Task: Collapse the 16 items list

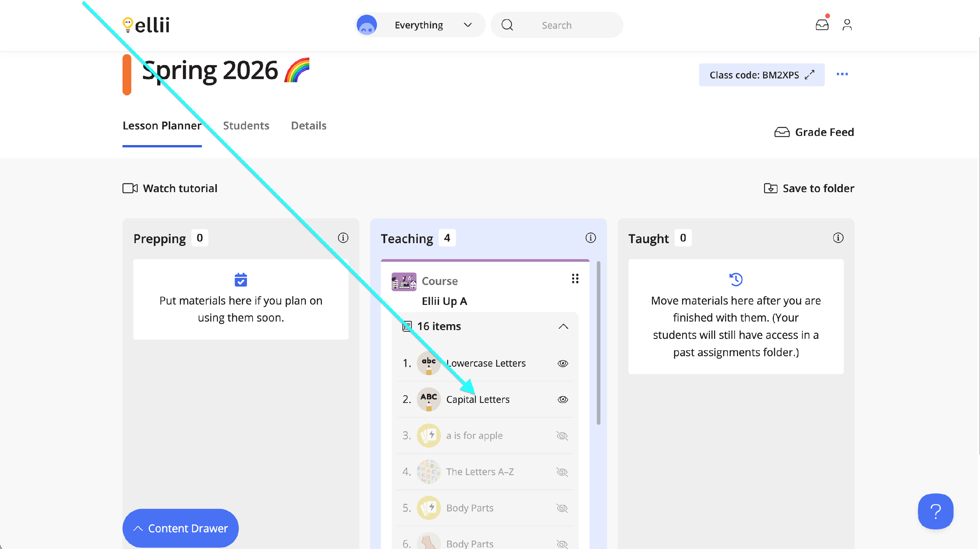Action: (x=563, y=326)
